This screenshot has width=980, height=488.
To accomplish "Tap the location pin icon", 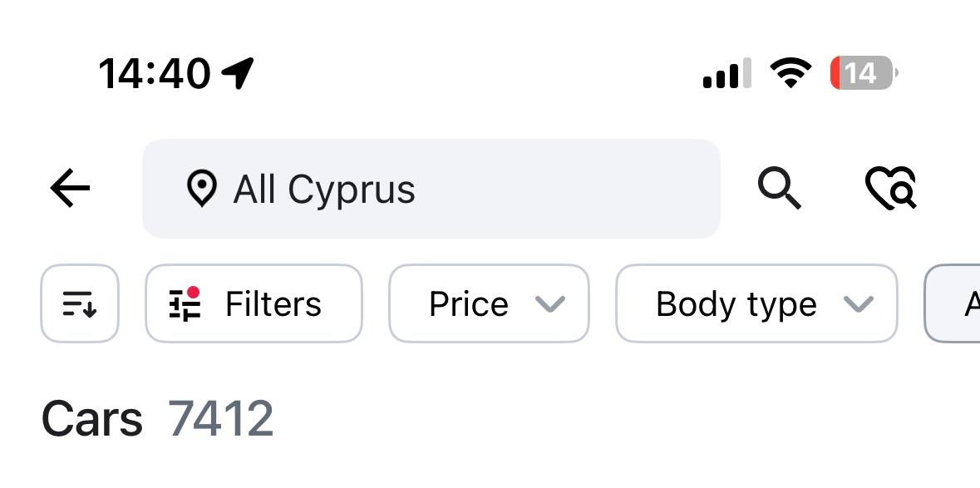I will pos(201,188).
